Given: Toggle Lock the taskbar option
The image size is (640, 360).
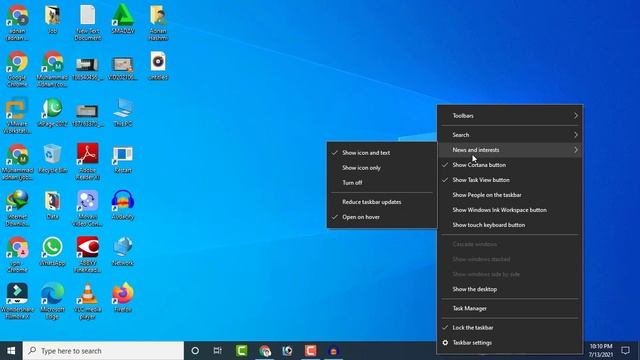Looking at the screenshot, I should [510, 328].
